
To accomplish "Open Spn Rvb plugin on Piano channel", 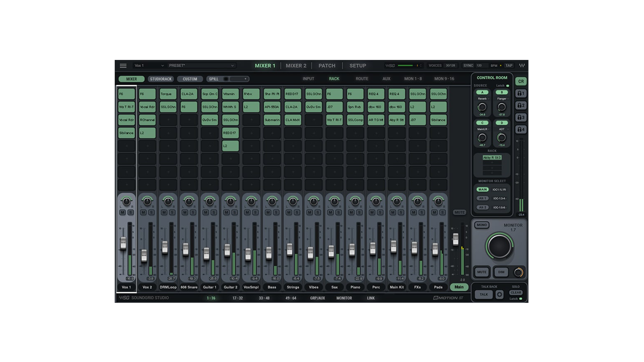I will [x=355, y=107].
